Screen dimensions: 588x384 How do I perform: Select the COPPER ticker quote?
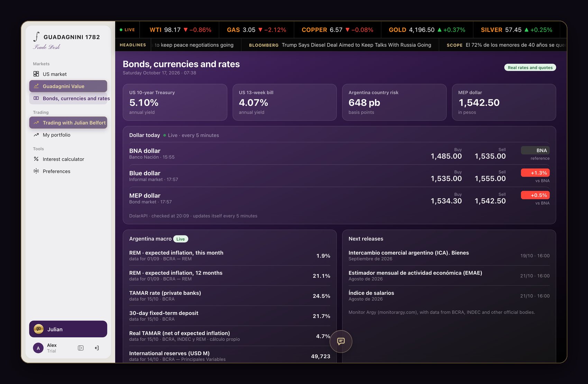click(337, 30)
